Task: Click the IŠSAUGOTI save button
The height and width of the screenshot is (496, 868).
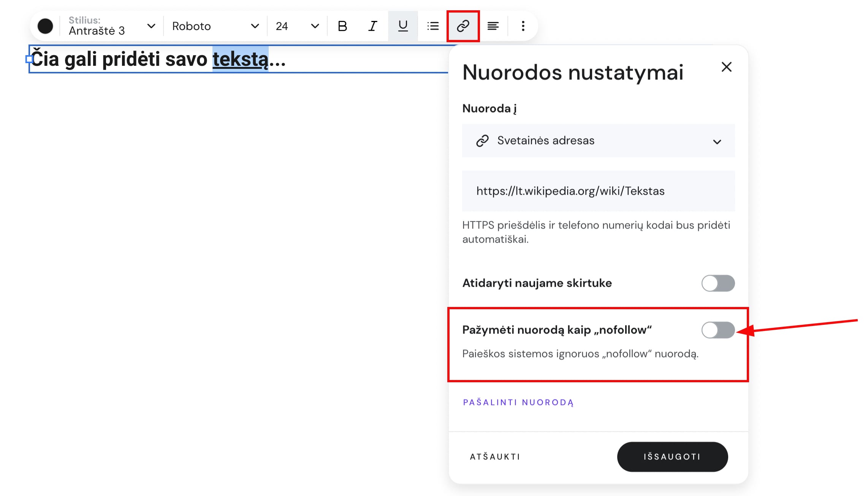Action: tap(672, 456)
